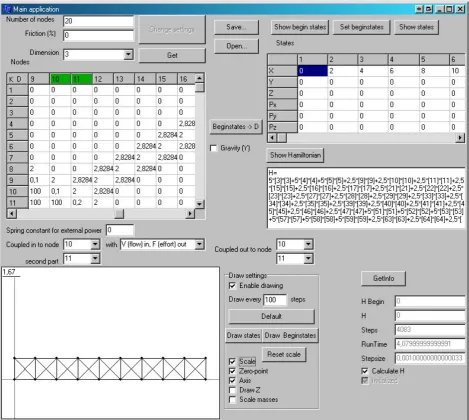Click the Hamiltonian formula text box
This screenshot has height=420, width=469.
[366, 198]
